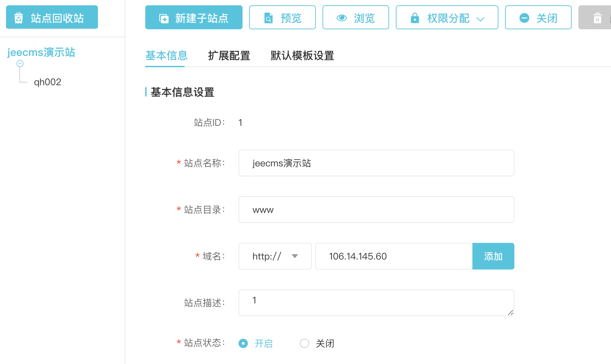Click the minus circle icon of 关闭
Viewport: 611px width, 364px height.
[524, 18]
